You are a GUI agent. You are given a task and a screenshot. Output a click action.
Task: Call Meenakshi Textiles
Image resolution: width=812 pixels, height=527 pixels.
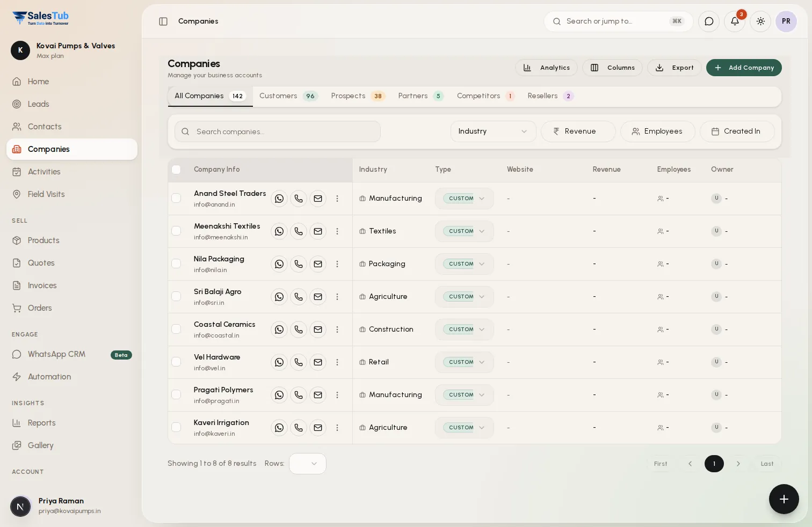point(299,231)
